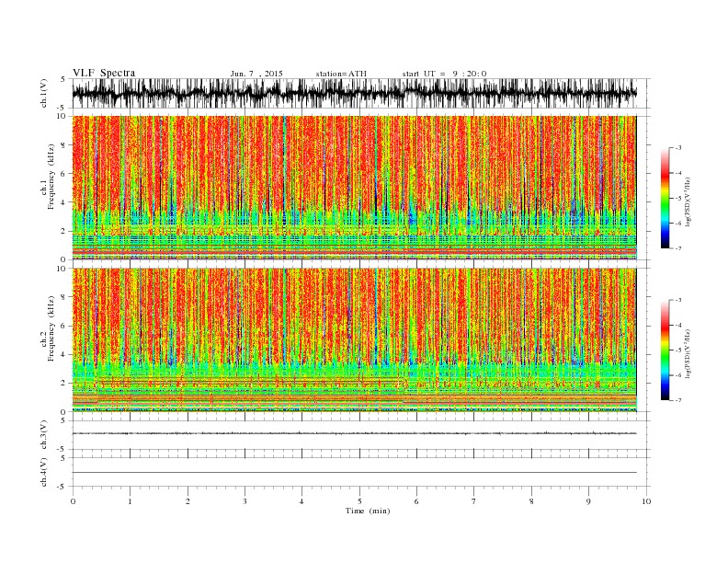Click the ch.3 voltage trace line
Image resolution: width=728 pixels, height=563 pixels.
click(x=354, y=433)
